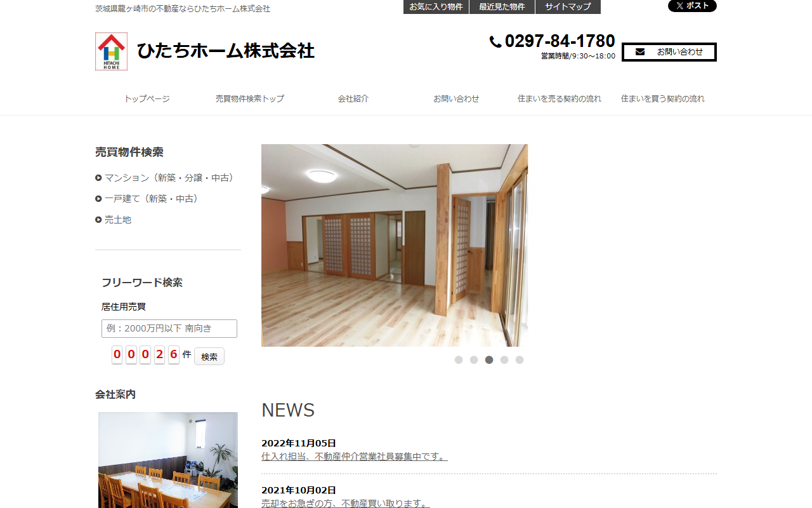Viewport: 812px width, 508px height.
Task: Open 売買物件検索トップ menu item
Action: [250, 99]
